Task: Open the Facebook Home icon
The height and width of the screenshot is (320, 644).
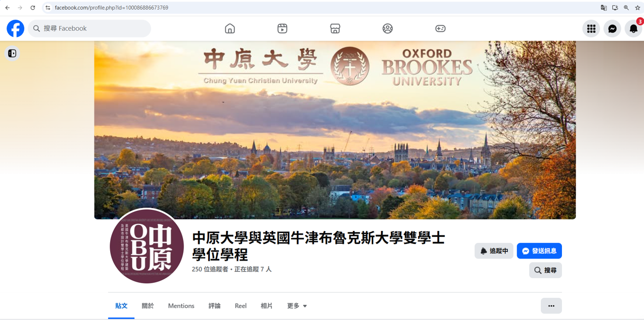Action: [230, 29]
